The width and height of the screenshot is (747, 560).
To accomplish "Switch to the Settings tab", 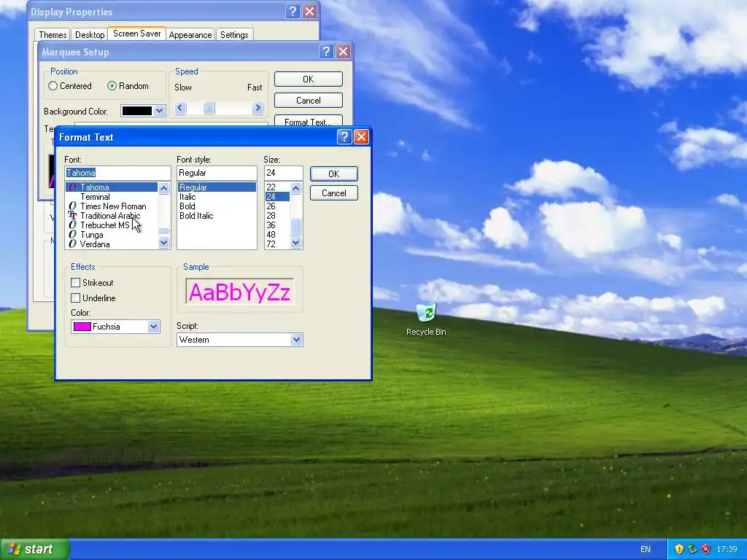I will (x=234, y=35).
